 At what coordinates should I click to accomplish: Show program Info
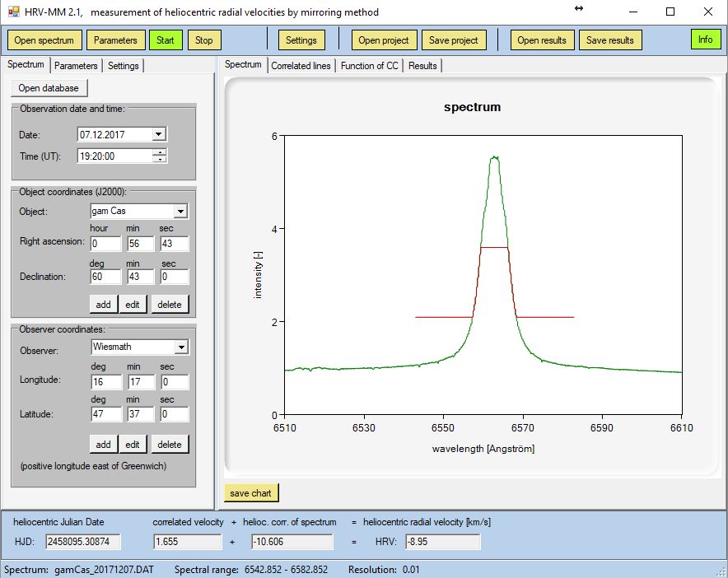[x=706, y=40]
